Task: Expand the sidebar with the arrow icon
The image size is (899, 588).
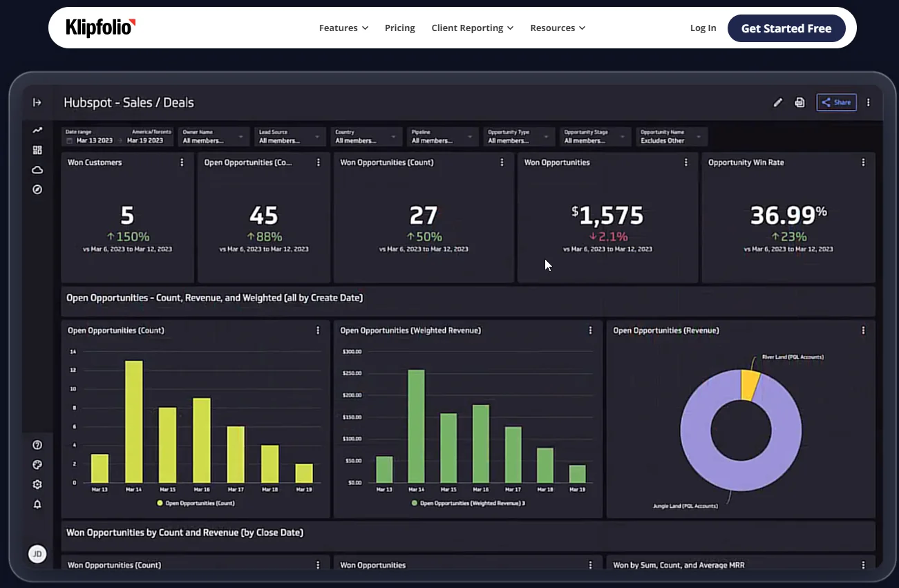Action: click(x=37, y=102)
